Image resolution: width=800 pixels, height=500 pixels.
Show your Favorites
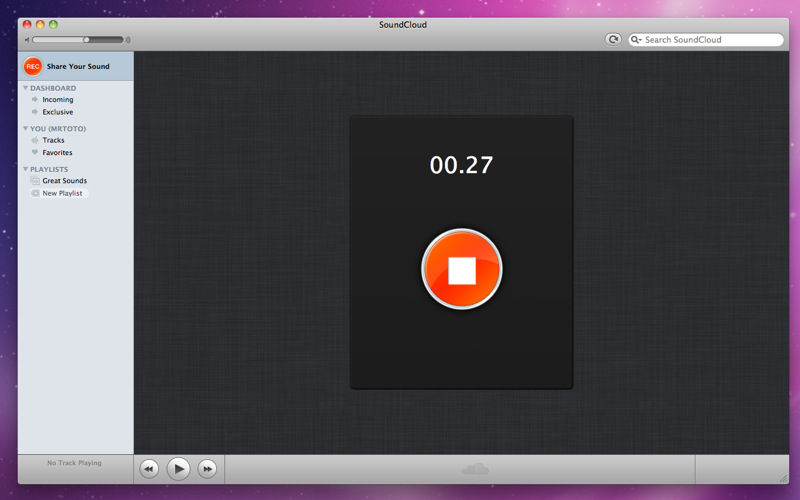[x=57, y=153]
